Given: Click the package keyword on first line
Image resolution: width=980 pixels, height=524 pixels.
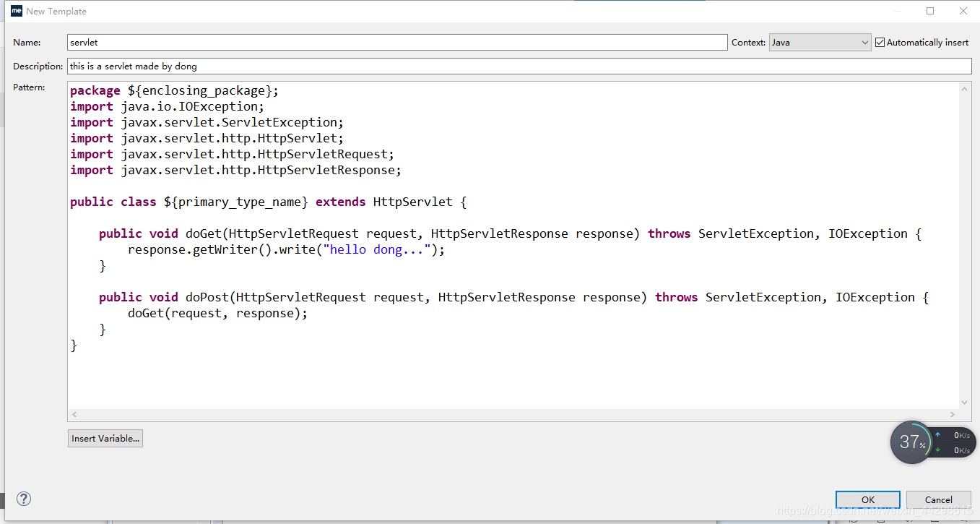Looking at the screenshot, I should click(x=95, y=91).
